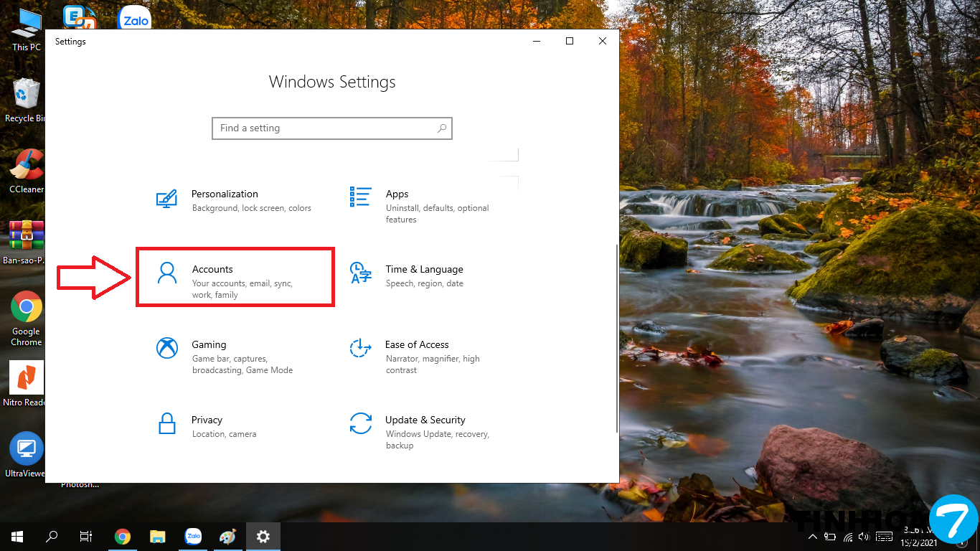Open the Accounts person icon

coord(166,273)
